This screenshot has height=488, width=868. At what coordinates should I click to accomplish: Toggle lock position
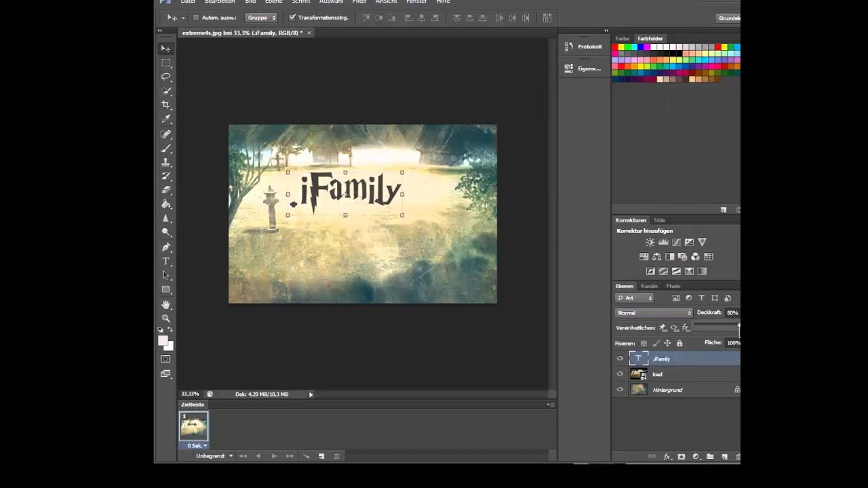pos(667,344)
